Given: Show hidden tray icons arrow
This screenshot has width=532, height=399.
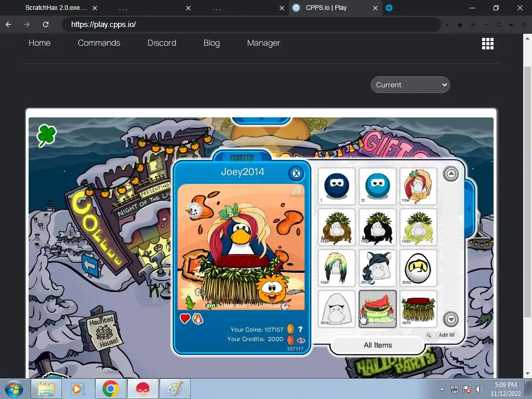Looking at the screenshot, I should click(442, 390).
